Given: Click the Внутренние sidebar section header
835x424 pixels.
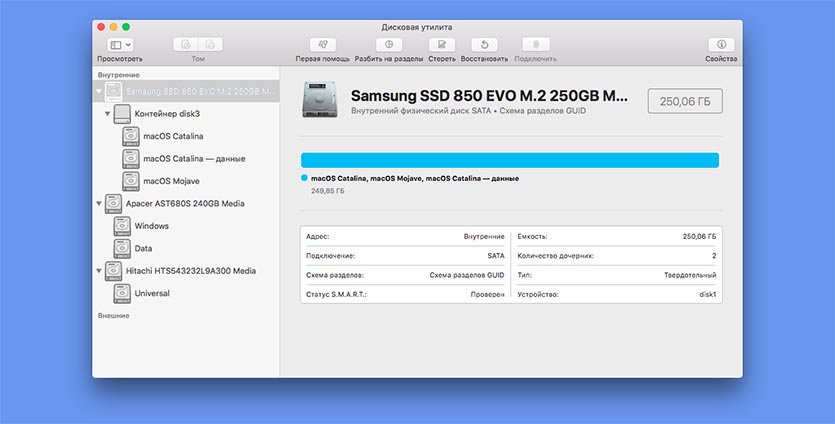Looking at the screenshot, I should (x=118, y=75).
